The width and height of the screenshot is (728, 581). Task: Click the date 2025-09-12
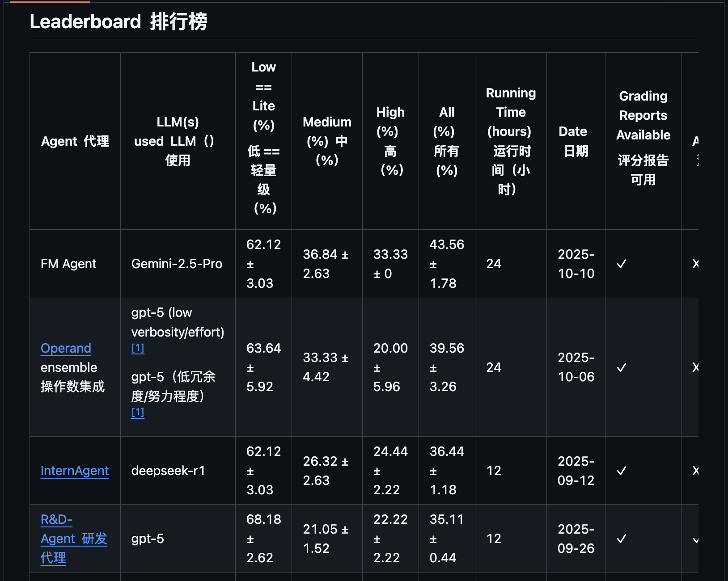[576, 471]
